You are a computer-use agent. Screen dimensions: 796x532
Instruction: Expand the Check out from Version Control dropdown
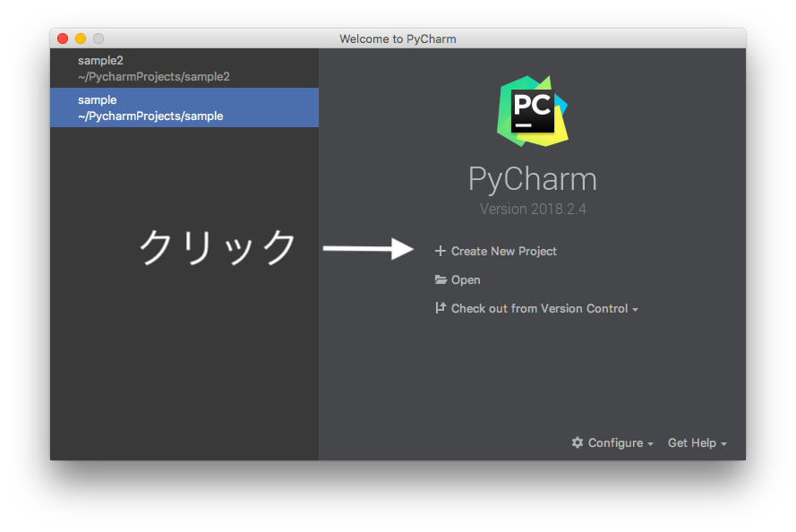[x=636, y=308]
